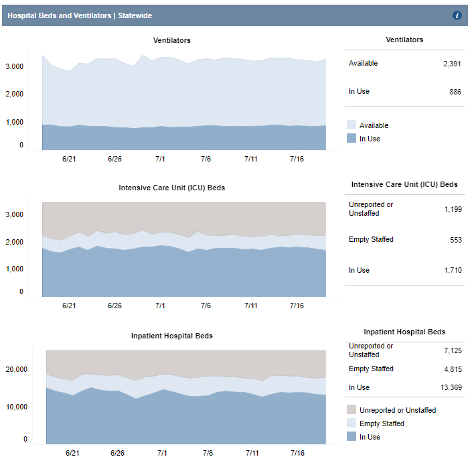Screen dimensions: 476x461
Task: Click Inpatient Empty Staffed value 4,815
Action: pos(452,369)
